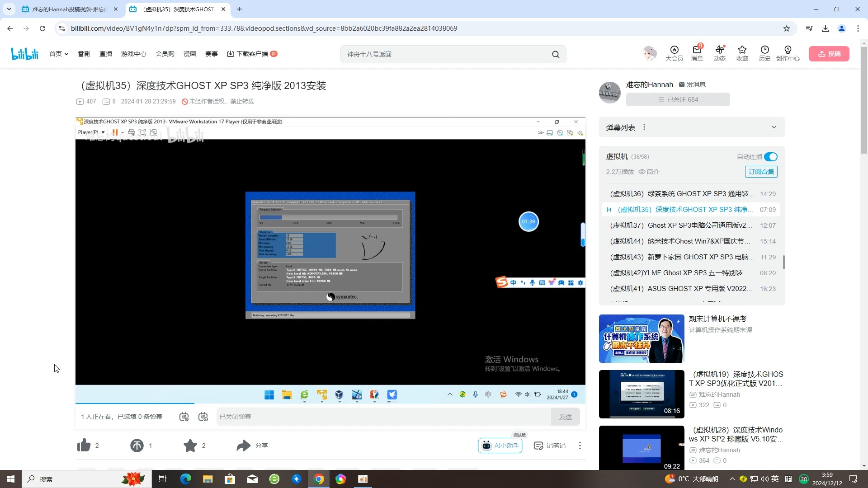Open Microsoft Edge from taskbar
The height and width of the screenshot is (488, 868).
(186, 479)
